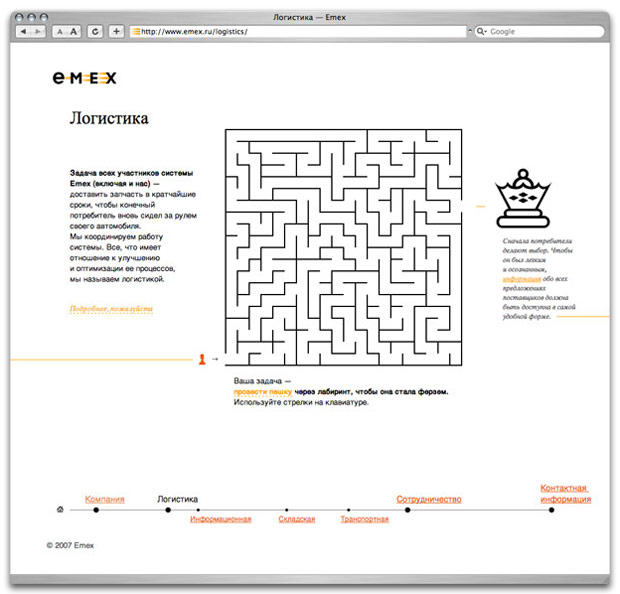This screenshot has width=620, height=594.
Task: Click the 'Подробнее, пожалуйста' link
Action: pyautogui.click(x=110, y=309)
